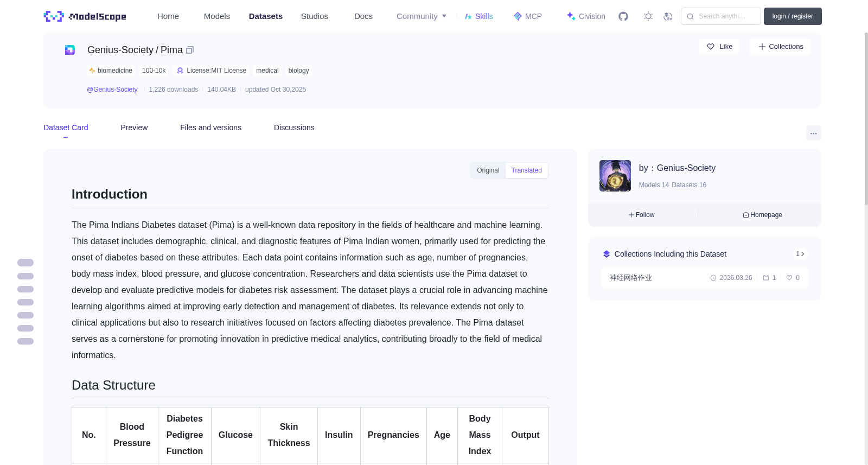
Task: Open the Homepage icon link
Action: (762, 215)
